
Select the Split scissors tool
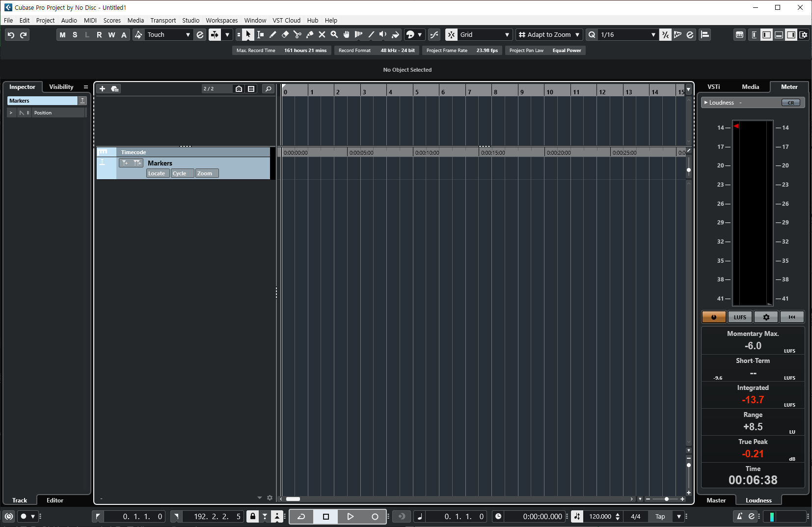point(298,35)
